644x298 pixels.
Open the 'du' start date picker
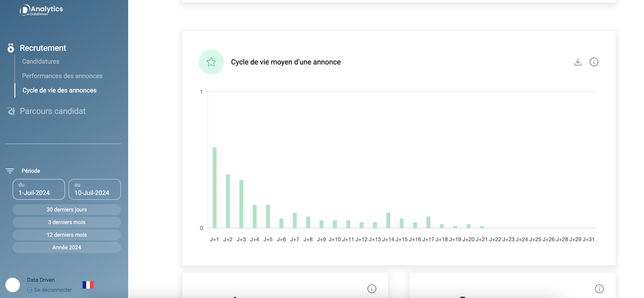tap(39, 189)
